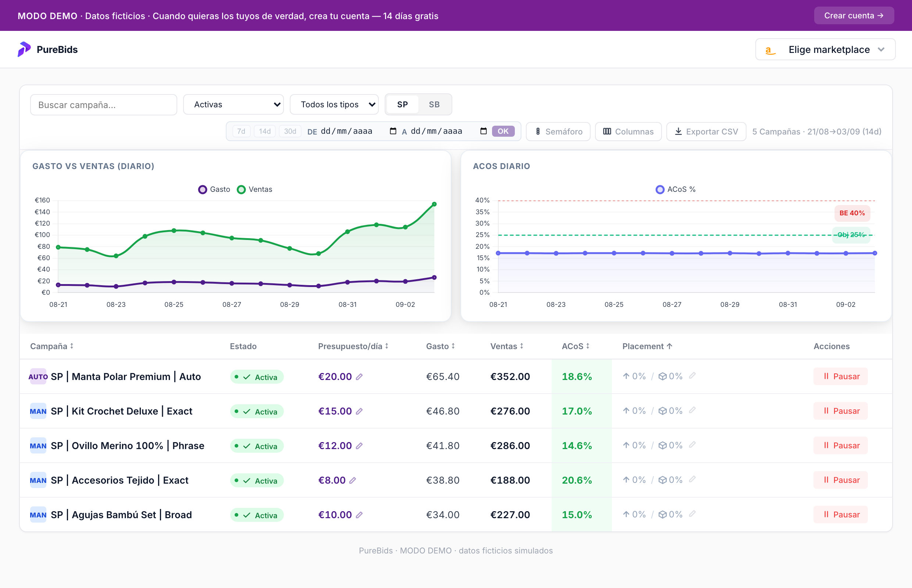Edit placement pencil for Manta Polar Premium
The height and width of the screenshot is (588, 912).
(692, 376)
